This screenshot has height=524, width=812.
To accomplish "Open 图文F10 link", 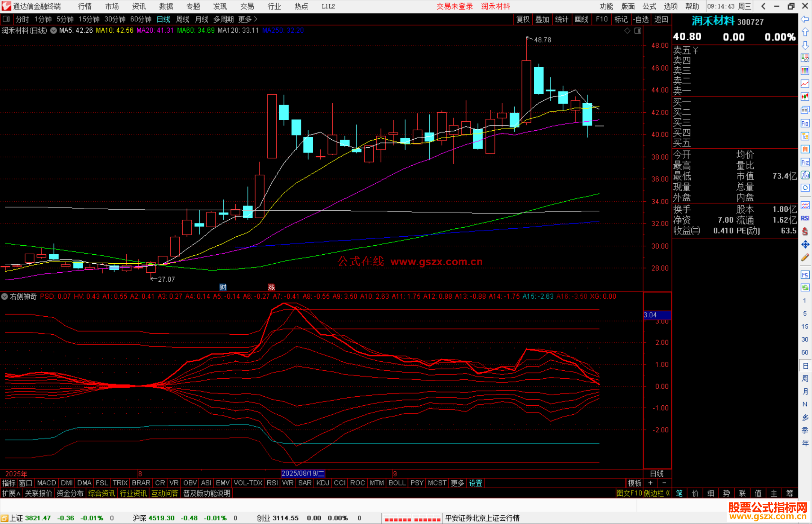I will point(629,493).
